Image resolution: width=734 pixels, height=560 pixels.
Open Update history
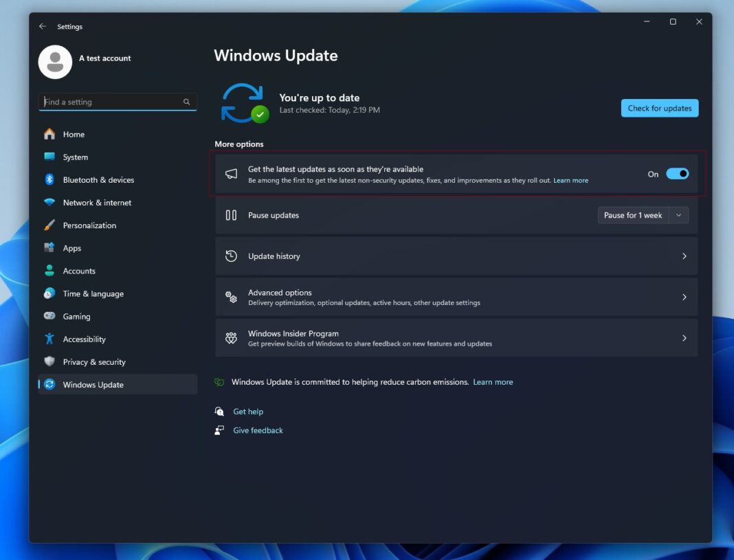(456, 256)
